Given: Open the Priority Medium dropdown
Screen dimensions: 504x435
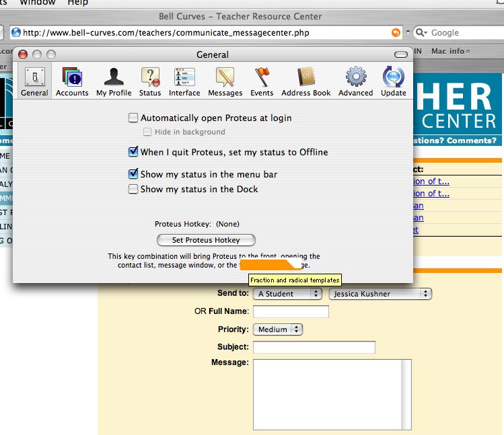Looking at the screenshot, I should [x=278, y=329].
